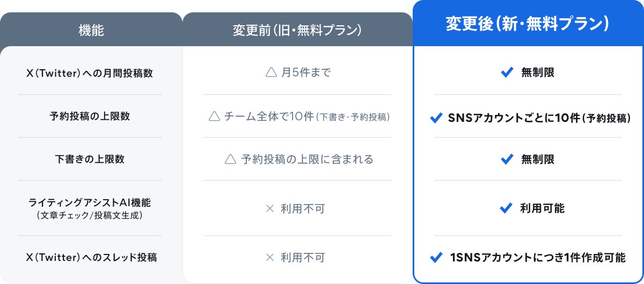Select the 変更前(旧・無料プラン) header
This screenshot has width=644, height=284.
297,30
